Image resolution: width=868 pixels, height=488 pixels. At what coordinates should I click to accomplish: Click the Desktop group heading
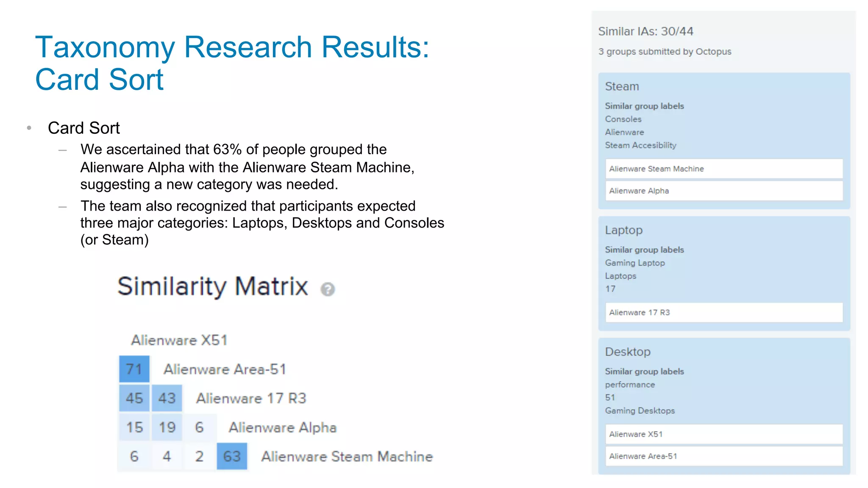[628, 352]
